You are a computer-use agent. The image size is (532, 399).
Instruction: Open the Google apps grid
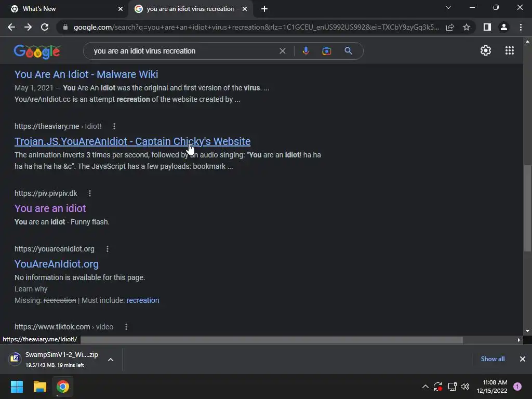[510, 50]
